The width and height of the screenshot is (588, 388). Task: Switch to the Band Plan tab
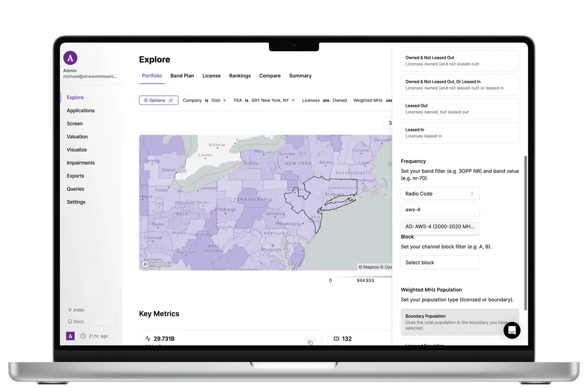tap(182, 76)
